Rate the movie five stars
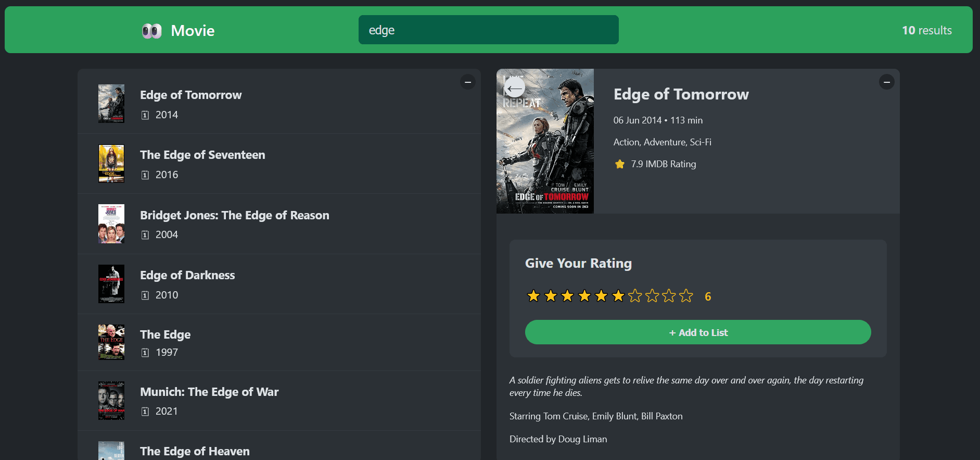Viewport: 980px width, 460px height. pyautogui.click(x=601, y=296)
